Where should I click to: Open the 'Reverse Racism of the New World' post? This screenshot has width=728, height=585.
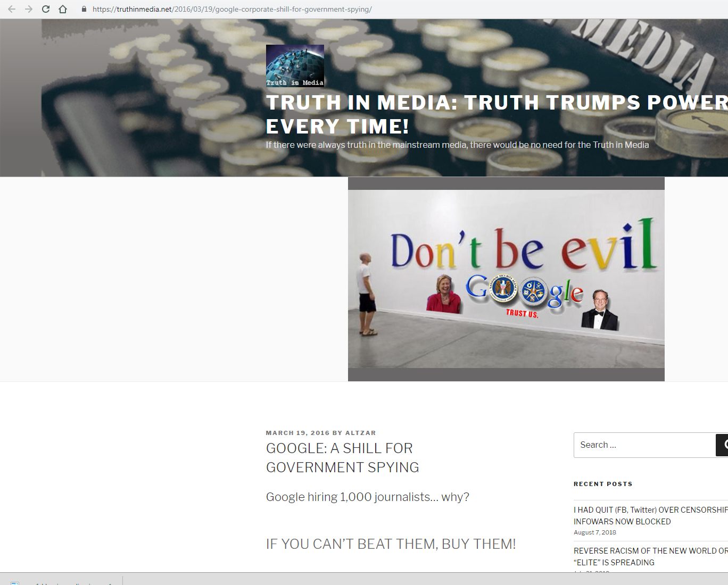(650, 556)
